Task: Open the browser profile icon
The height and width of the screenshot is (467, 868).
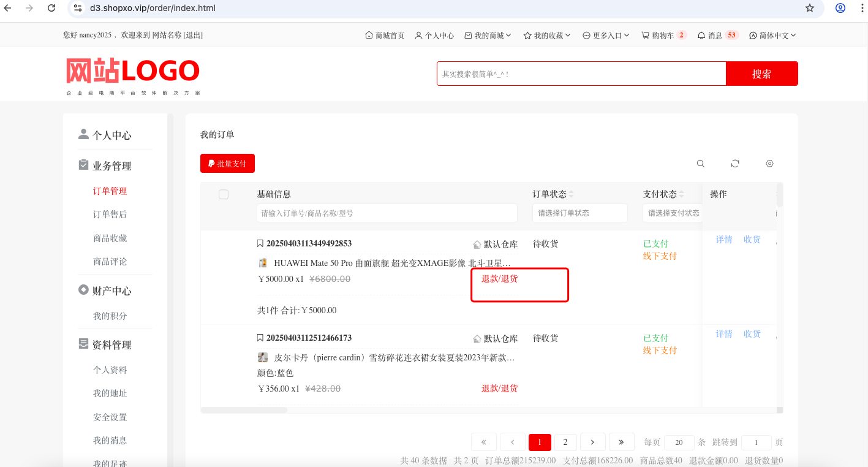Action: point(840,8)
